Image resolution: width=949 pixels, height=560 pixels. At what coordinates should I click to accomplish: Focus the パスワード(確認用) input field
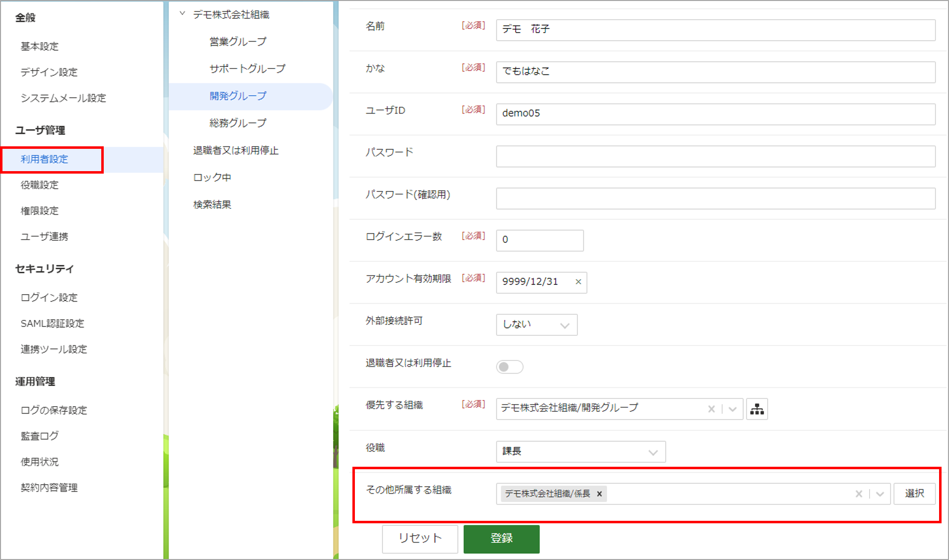(716, 198)
